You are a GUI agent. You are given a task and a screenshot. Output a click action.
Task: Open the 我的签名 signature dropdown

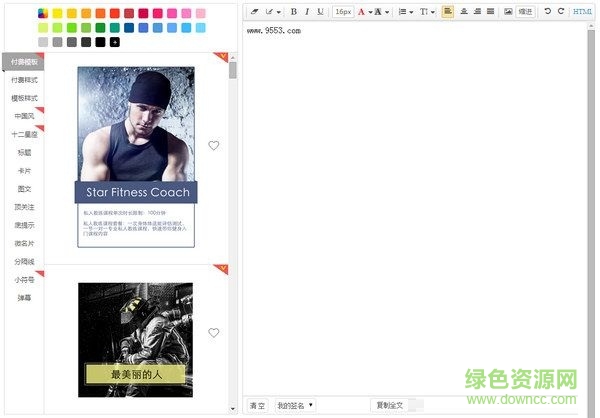295,405
